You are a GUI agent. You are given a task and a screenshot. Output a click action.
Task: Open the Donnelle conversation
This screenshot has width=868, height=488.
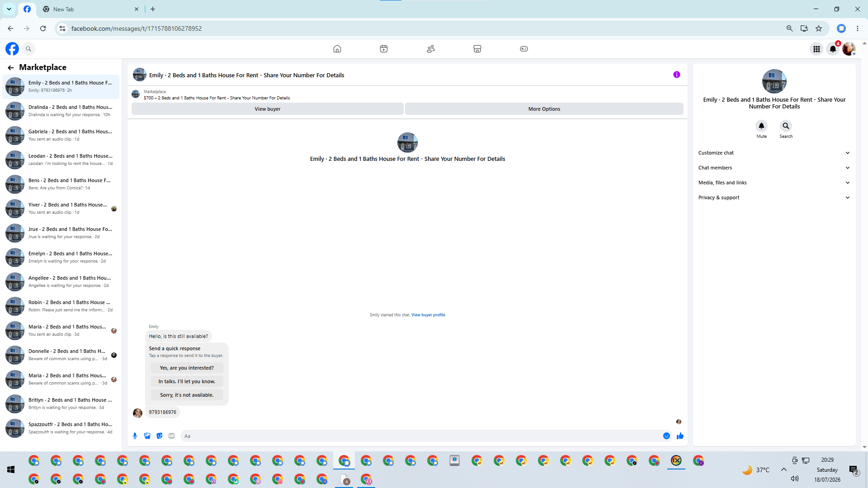[x=61, y=355]
